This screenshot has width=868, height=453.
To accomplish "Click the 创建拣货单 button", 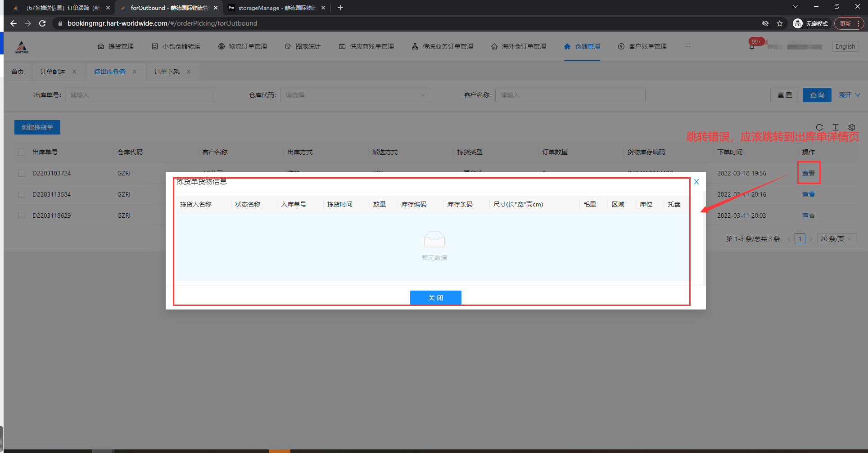I will 37,127.
